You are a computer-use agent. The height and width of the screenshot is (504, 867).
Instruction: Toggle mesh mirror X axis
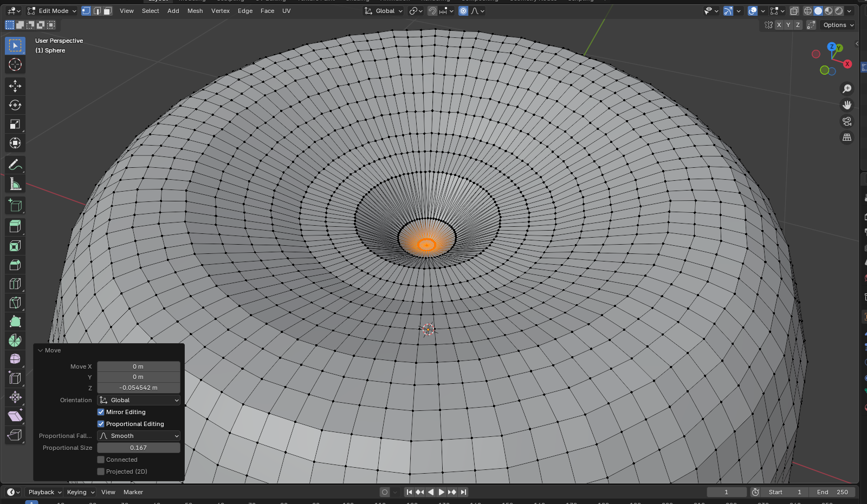[779, 25]
